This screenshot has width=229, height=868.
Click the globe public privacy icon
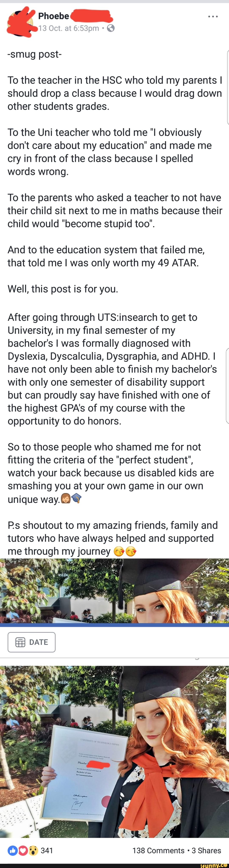point(111,28)
